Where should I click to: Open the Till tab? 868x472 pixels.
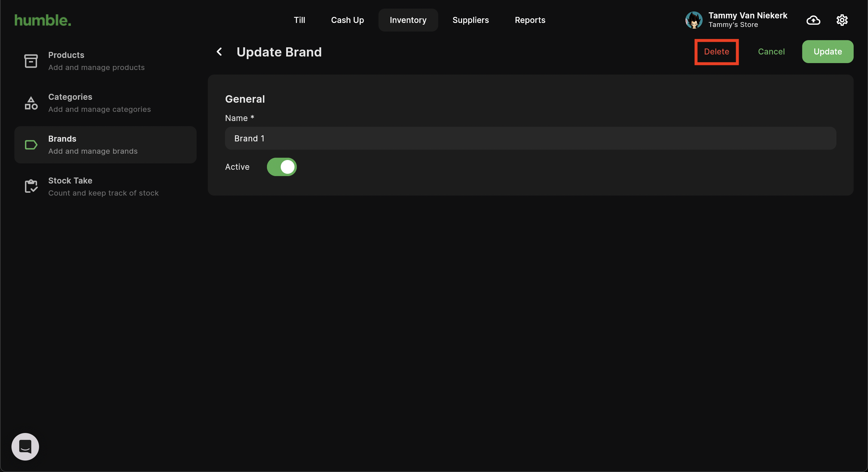point(299,20)
